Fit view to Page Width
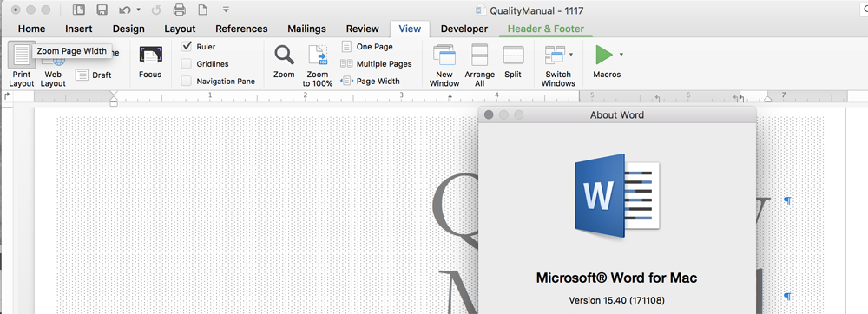Viewport: 868px width, 314px height. [x=371, y=81]
